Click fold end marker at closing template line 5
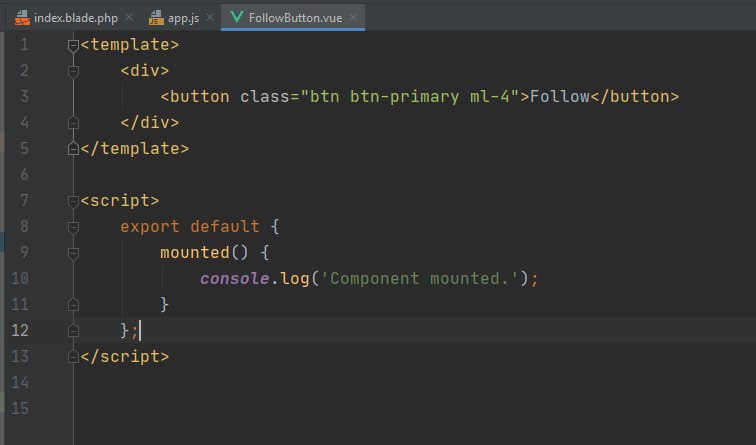This screenshot has height=445, width=756. pyautogui.click(x=73, y=148)
